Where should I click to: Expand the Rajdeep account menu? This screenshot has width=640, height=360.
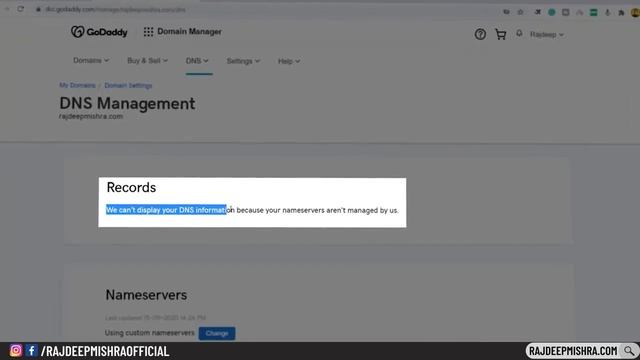547,35
